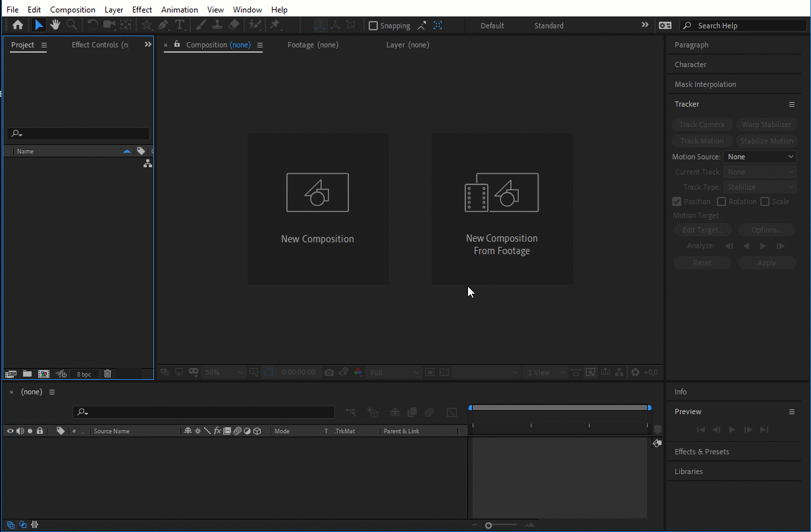The image size is (811, 532).
Task: Create a new folder in the Project panel
Action: [x=27, y=373]
